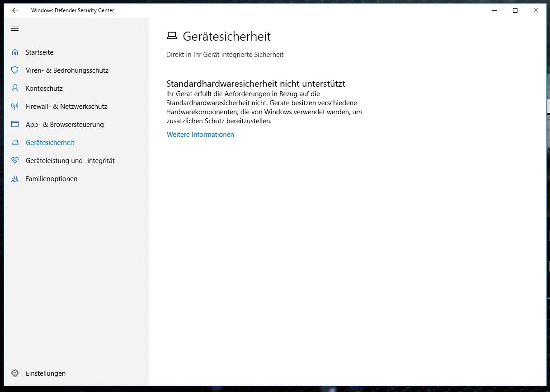Maximize the Security Center window
Screen dimensions: 550x392
point(515,10)
